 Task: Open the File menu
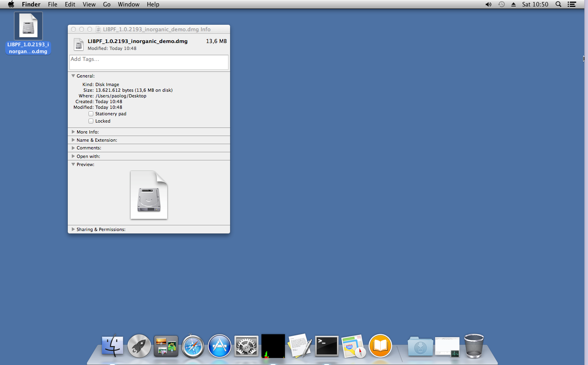point(52,4)
